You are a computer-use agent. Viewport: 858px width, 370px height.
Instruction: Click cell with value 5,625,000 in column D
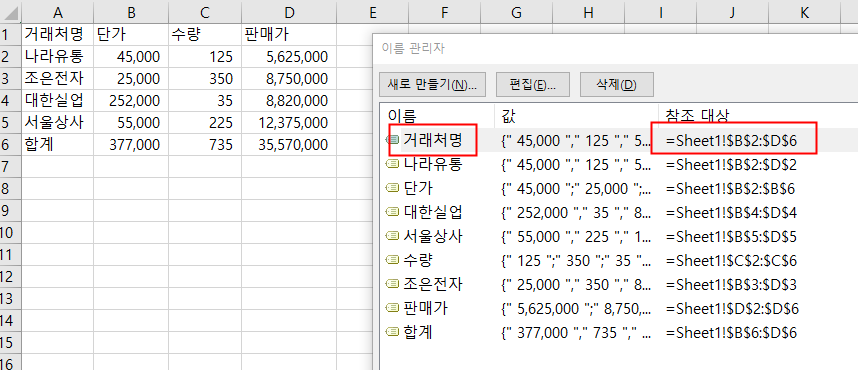[289, 56]
